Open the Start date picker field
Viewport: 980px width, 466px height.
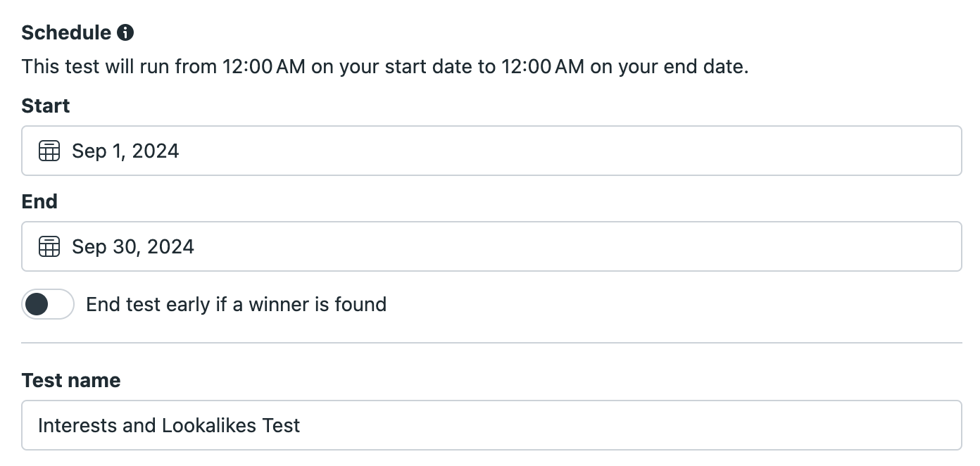(491, 151)
